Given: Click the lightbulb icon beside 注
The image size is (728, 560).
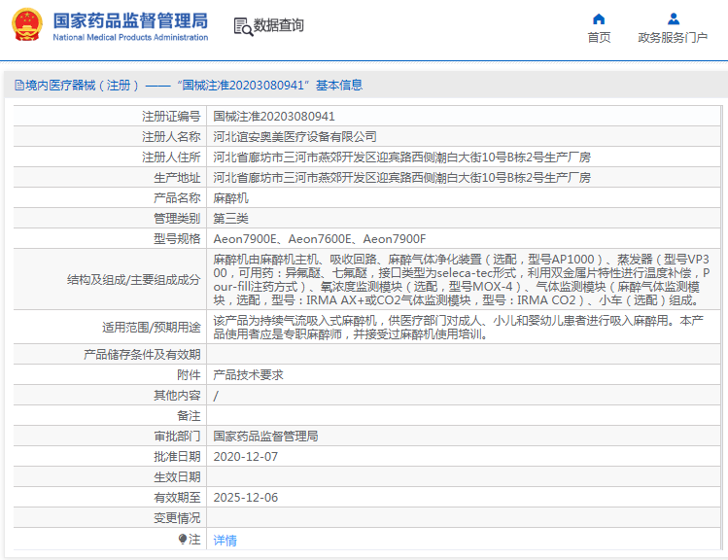Looking at the screenshot, I should point(183,539).
